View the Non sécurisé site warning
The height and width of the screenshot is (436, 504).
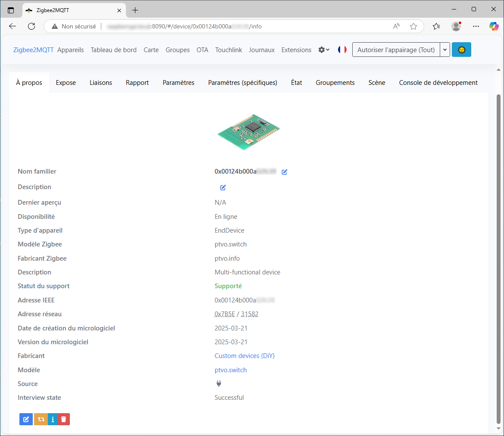(x=74, y=26)
